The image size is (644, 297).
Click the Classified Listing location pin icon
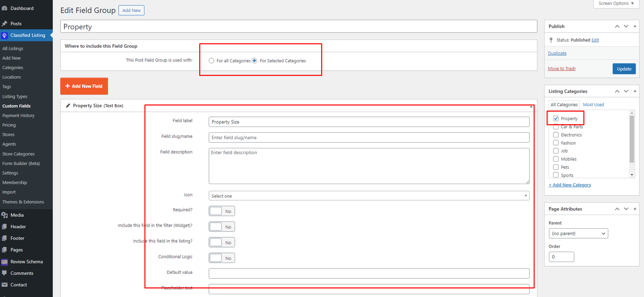(x=4, y=35)
